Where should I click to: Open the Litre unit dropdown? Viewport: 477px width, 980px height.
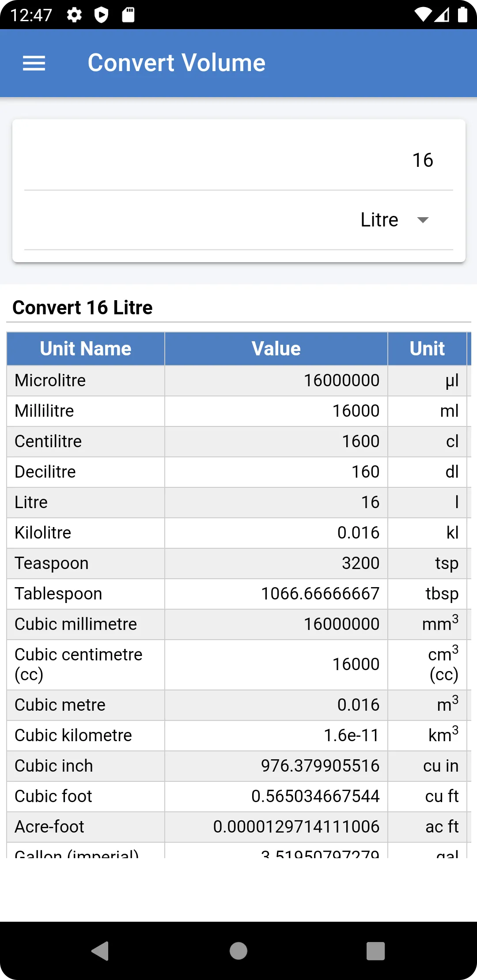click(x=238, y=220)
